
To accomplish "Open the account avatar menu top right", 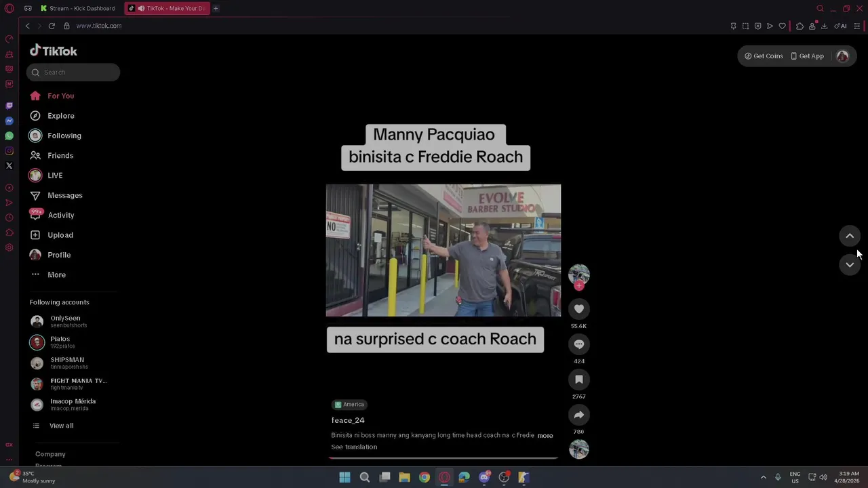I will (843, 56).
